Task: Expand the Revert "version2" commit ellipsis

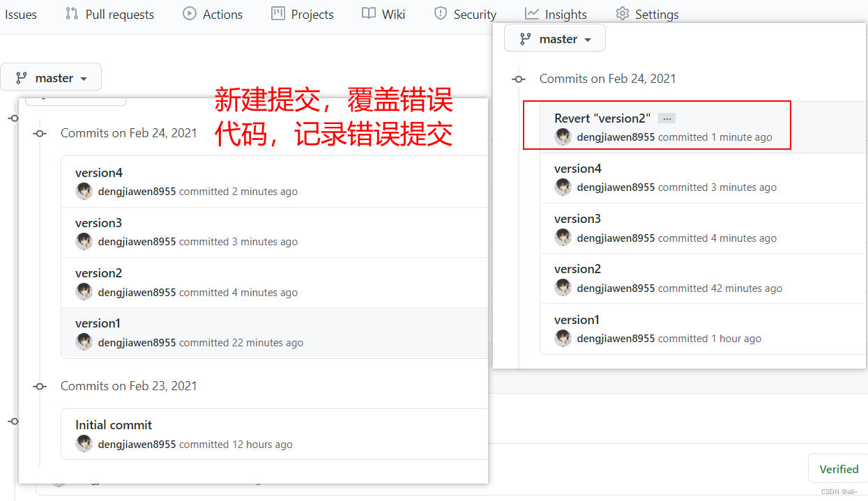Action: click(667, 118)
